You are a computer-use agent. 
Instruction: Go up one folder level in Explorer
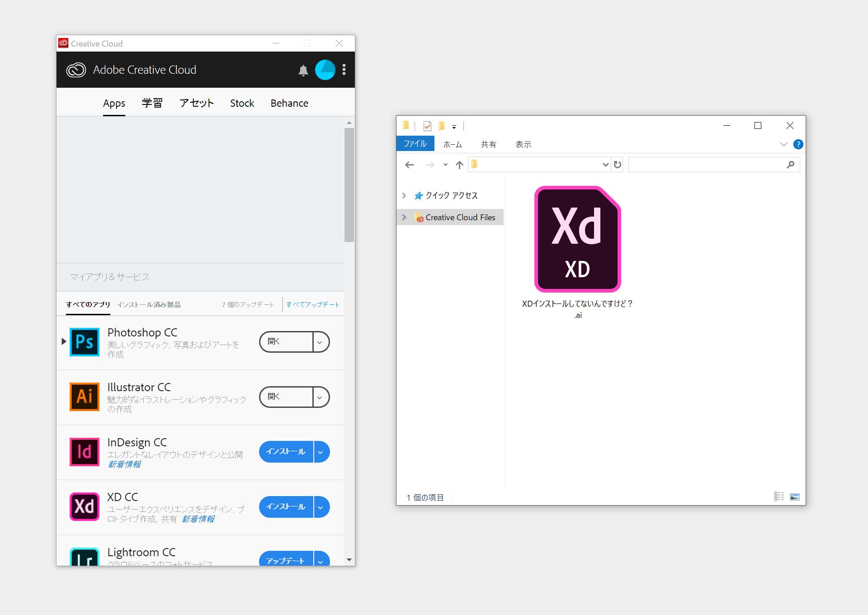(x=459, y=165)
